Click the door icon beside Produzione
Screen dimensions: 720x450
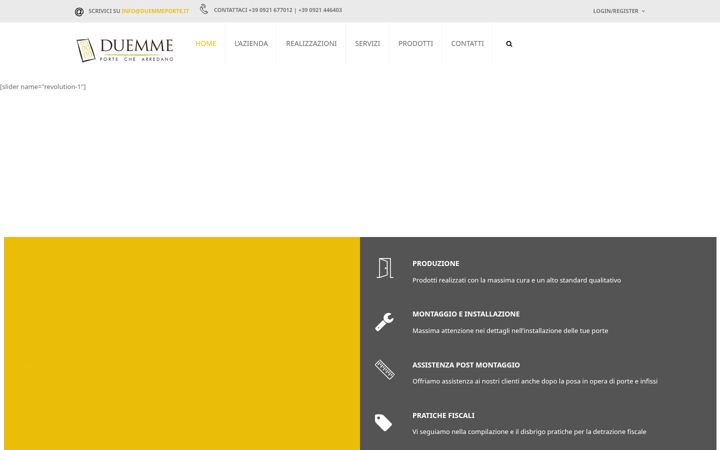[385, 268]
